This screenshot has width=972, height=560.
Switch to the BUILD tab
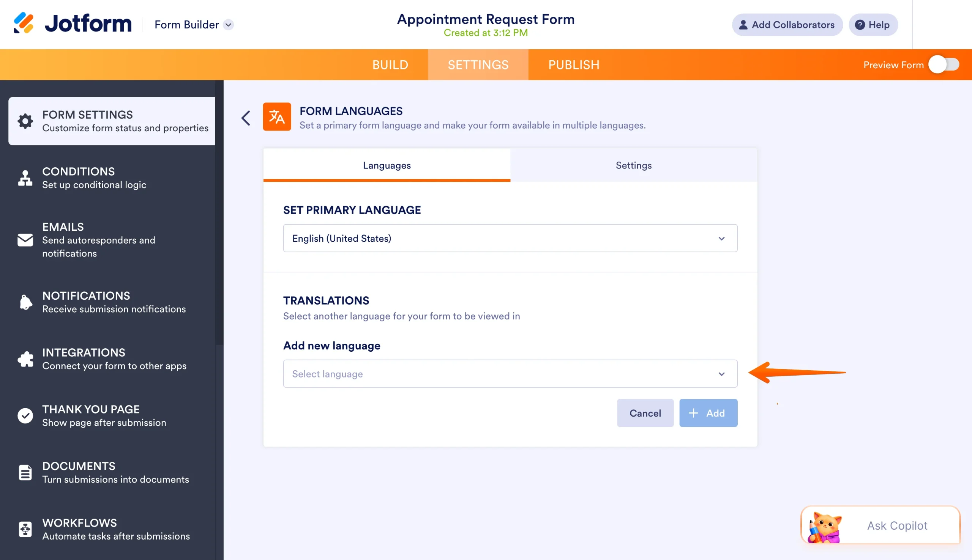(390, 64)
